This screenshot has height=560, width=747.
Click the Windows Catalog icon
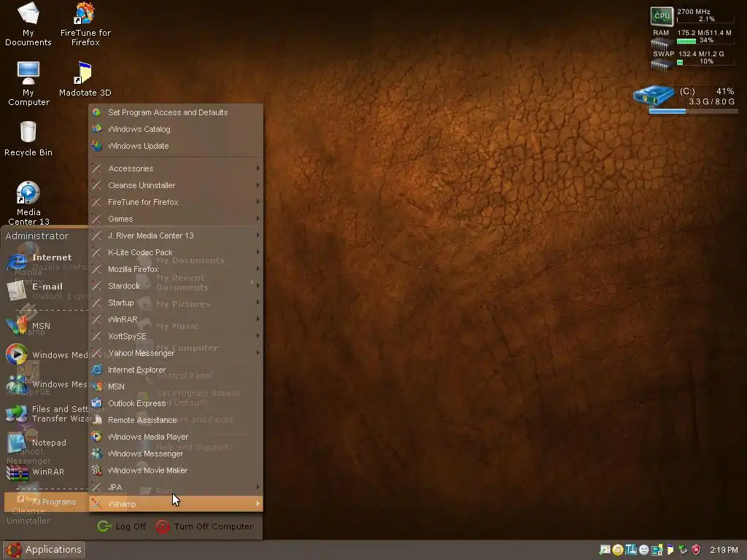point(97,129)
